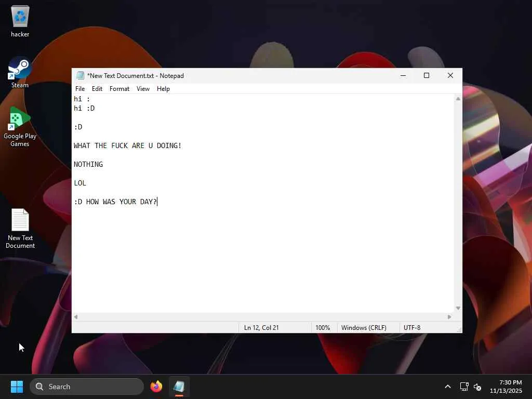Click the line 'DOING!' sentence in the text
This screenshot has height=399, width=532.
(x=128, y=145)
